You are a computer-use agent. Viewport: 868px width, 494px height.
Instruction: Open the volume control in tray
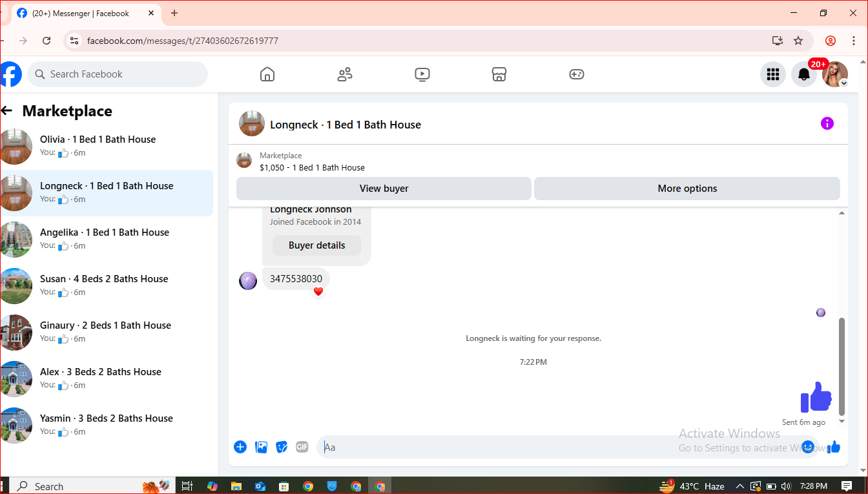tap(786, 486)
